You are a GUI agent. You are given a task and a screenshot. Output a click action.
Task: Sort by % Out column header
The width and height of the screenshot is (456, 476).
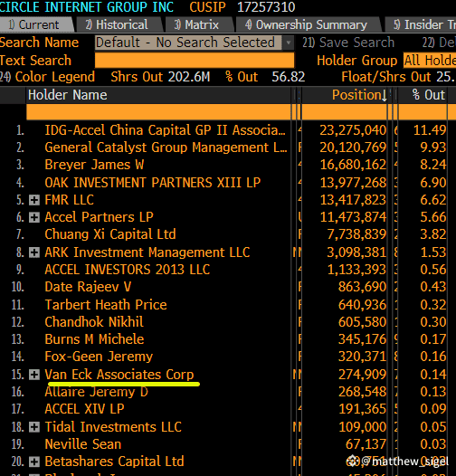pyautogui.click(x=428, y=95)
